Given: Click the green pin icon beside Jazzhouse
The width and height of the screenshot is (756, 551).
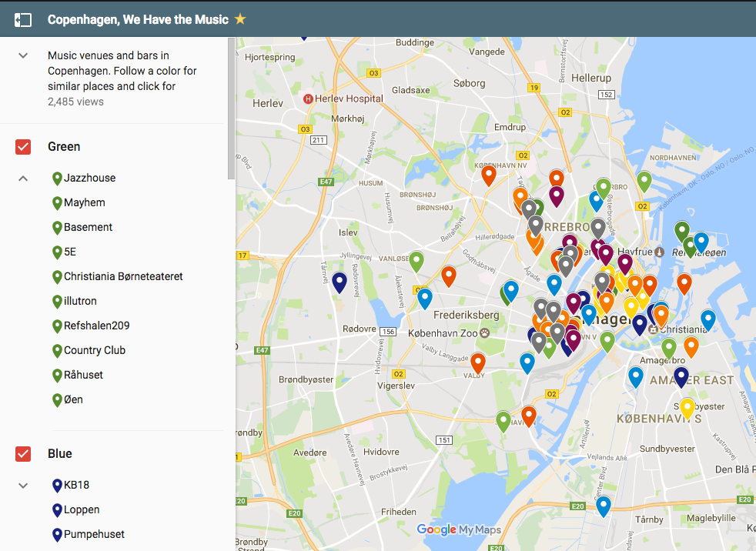Looking at the screenshot, I should click(57, 179).
